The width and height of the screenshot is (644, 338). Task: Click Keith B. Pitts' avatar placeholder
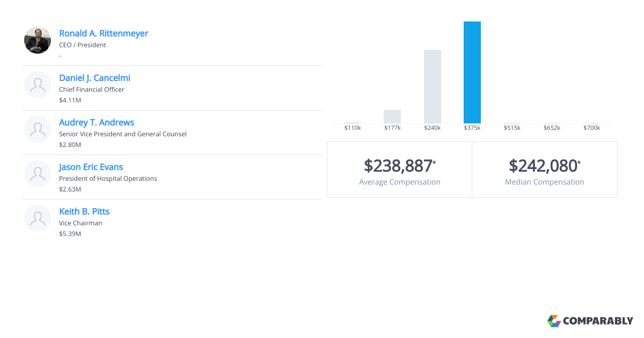(x=38, y=218)
